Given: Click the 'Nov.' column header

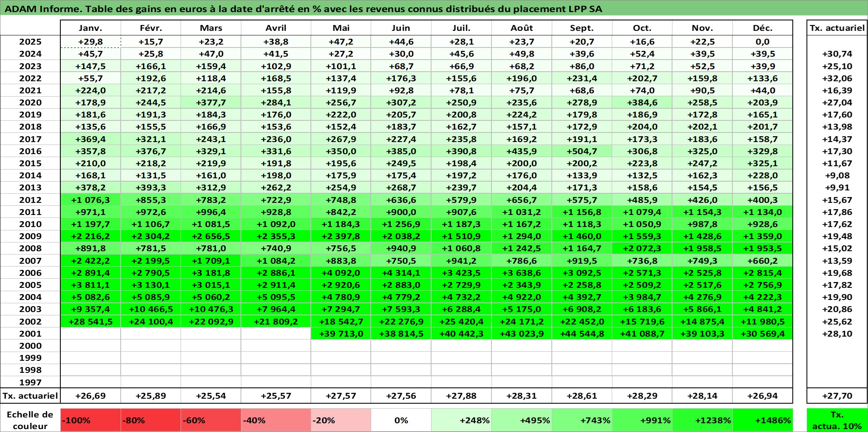Looking at the screenshot, I should [702, 28].
